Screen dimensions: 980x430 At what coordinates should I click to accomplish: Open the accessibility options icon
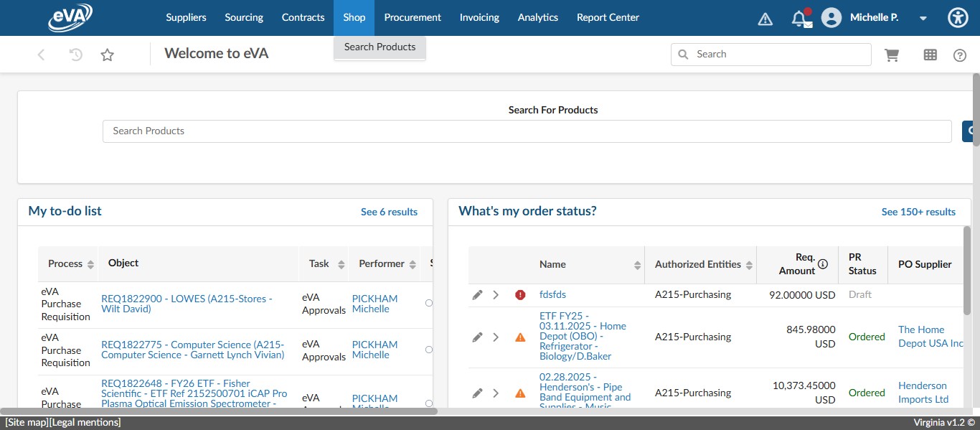(x=958, y=18)
